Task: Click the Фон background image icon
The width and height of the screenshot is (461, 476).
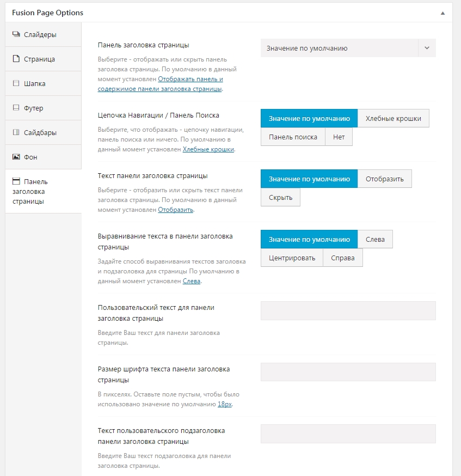Action: pos(16,157)
